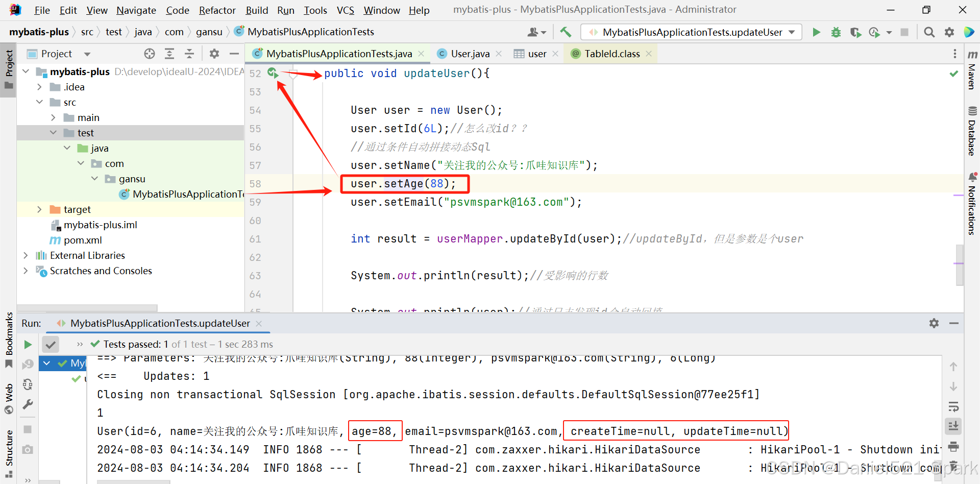
Task: Switch to TableId.class tab
Action: coord(611,54)
